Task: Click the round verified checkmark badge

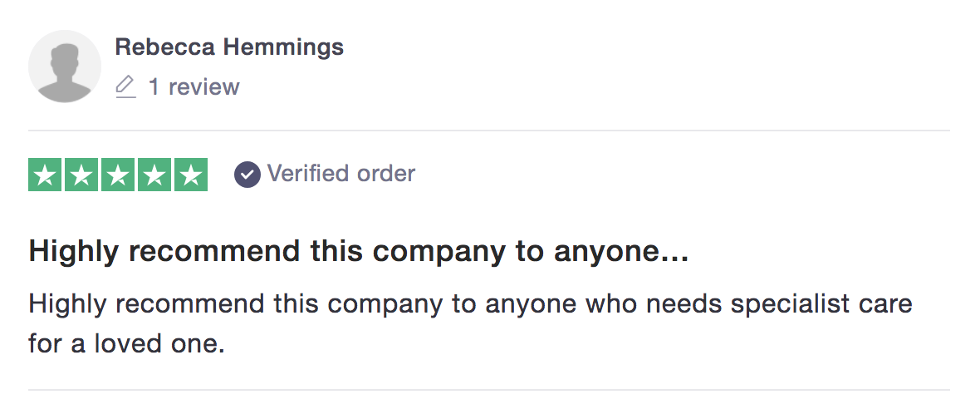Action: (x=247, y=175)
